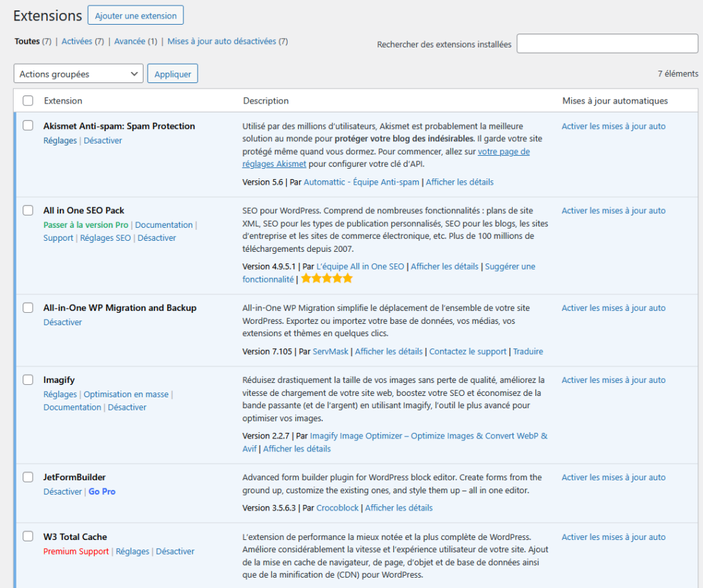Click Désactiver under Imagify
The width and height of the screenshot is (703, 588).
[x=127, y=408]
